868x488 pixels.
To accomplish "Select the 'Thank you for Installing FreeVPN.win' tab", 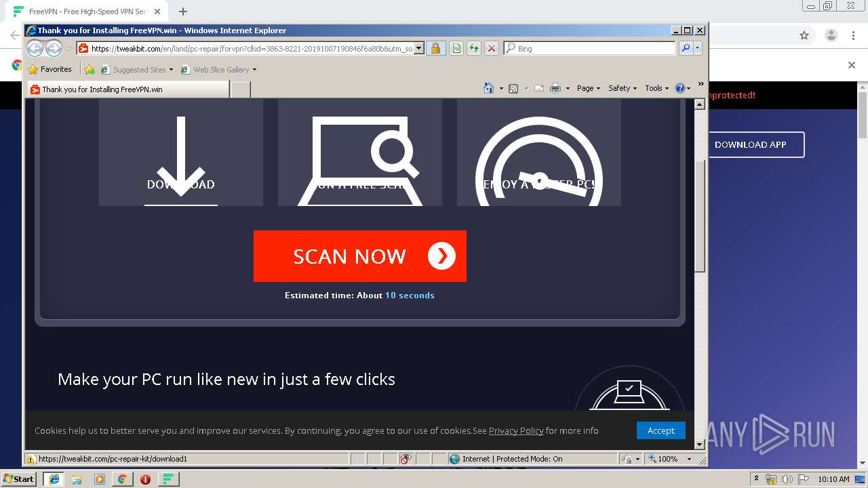I will click(127, 89).
